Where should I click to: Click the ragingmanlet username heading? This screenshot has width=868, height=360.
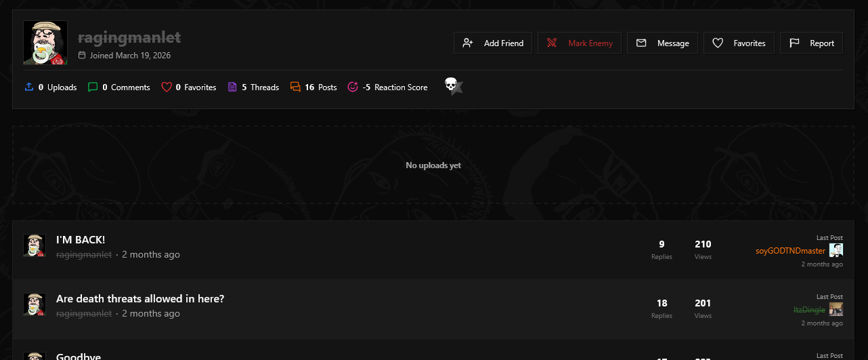click(x=129, y=37)
